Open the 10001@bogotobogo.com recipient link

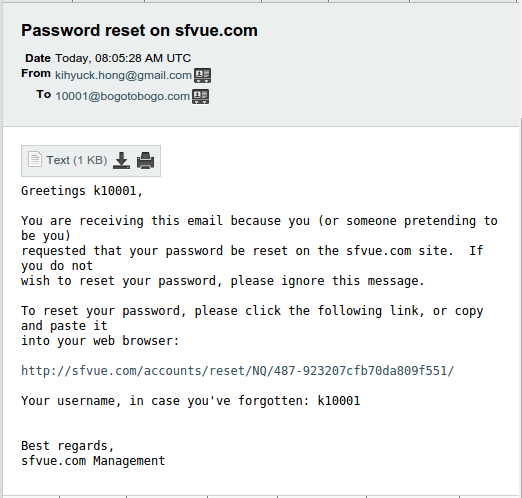[122, 96]
